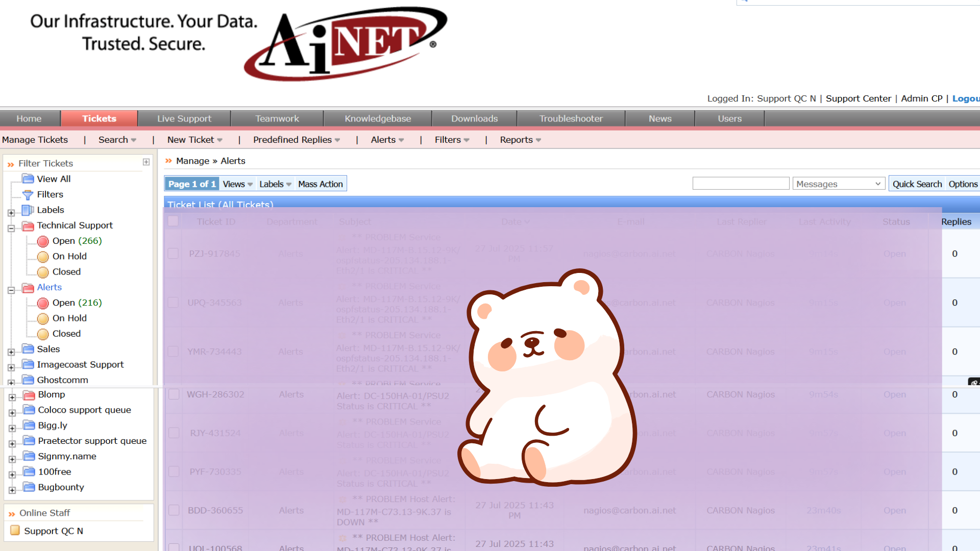Screen dimensions: 980x551
Task: Select the Blomp folder icon
Action: click(x=29, y=395)
